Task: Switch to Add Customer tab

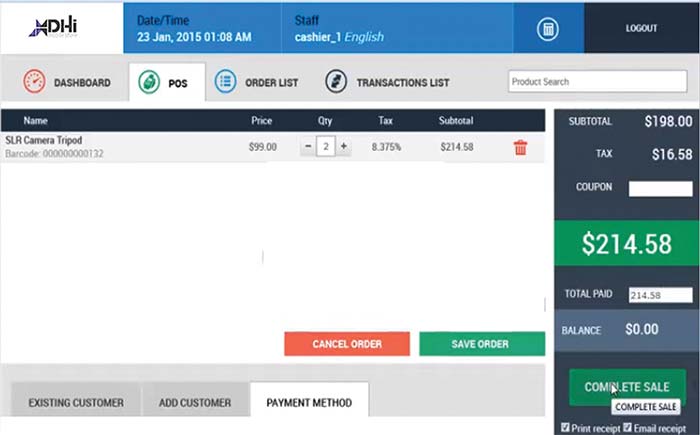Action: [x=195, y=400]
